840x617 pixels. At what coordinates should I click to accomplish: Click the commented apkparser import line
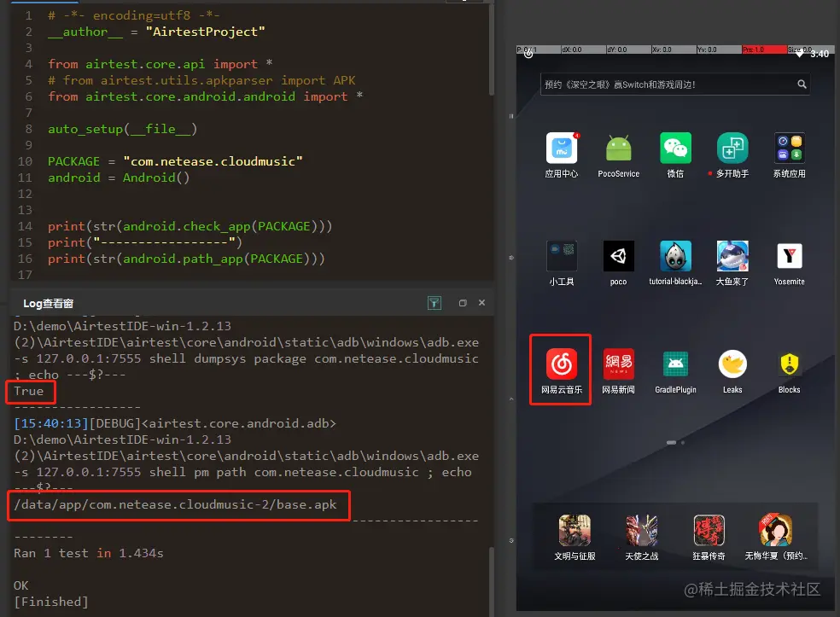point(201,80)
